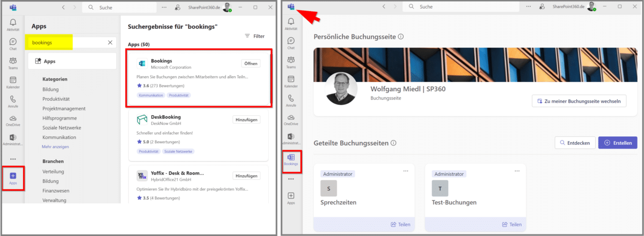The image size is (644, 236).
Task: Open the Bookings app in right window sidebar
Action: (291, 160)
